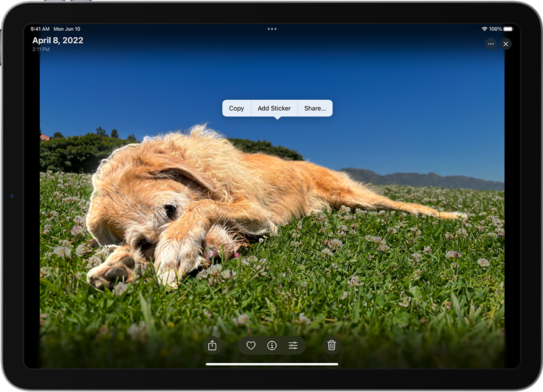Close the photo viewer with X
Screen dimensions: 543x392
tap(506, 44)
